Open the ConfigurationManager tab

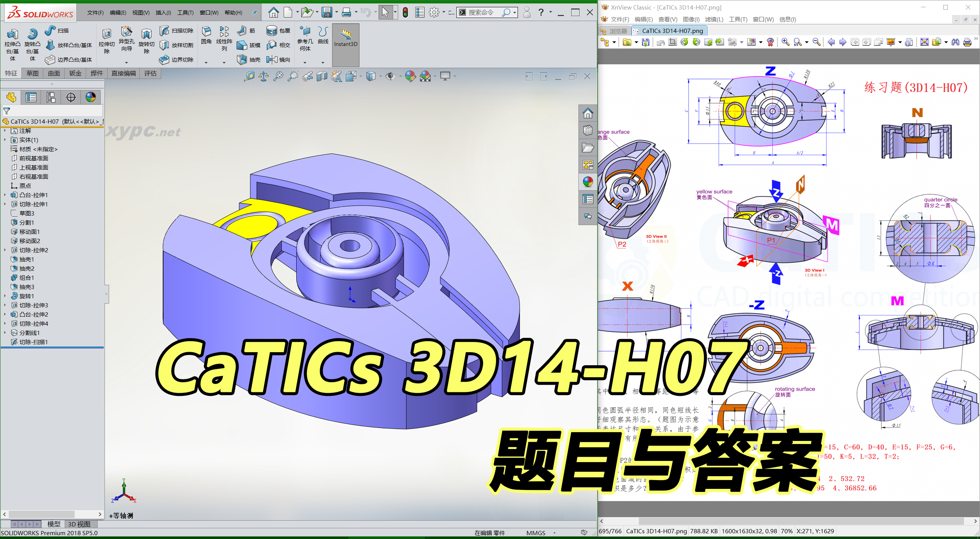[x=51, y=97]
